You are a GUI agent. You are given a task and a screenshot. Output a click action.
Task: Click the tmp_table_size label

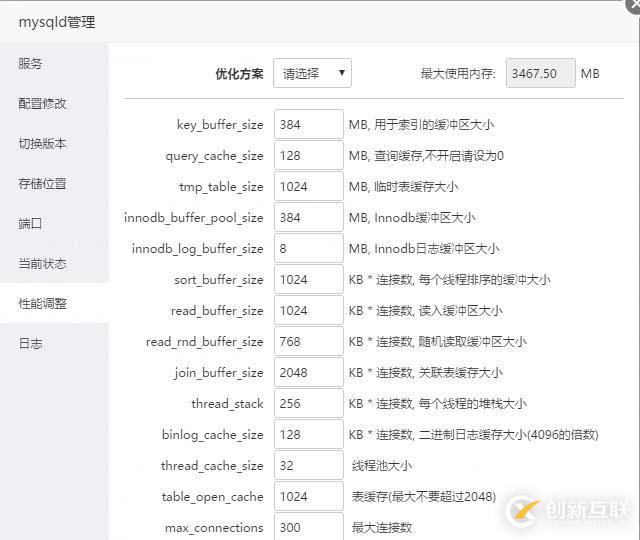pos(221,187)
